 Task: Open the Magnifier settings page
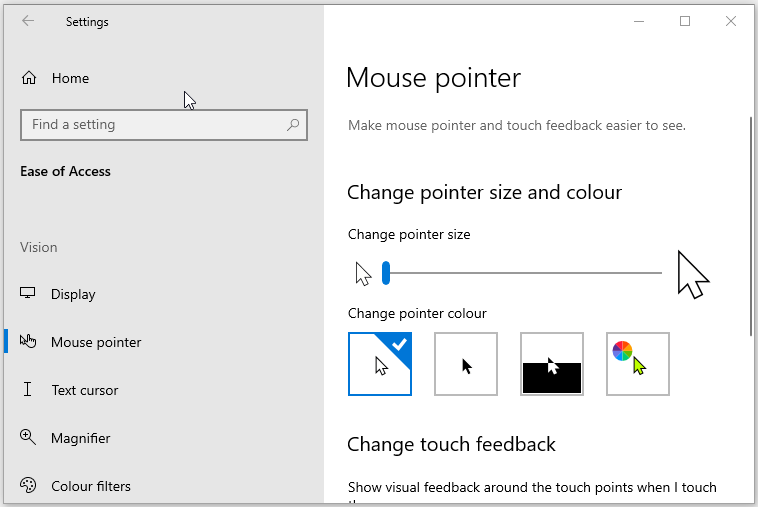(x=80, y=438)
